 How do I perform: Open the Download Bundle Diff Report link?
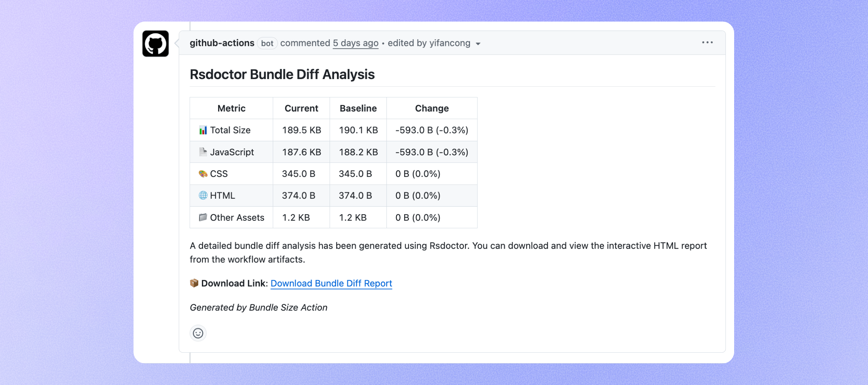click(x=331, y=283)
